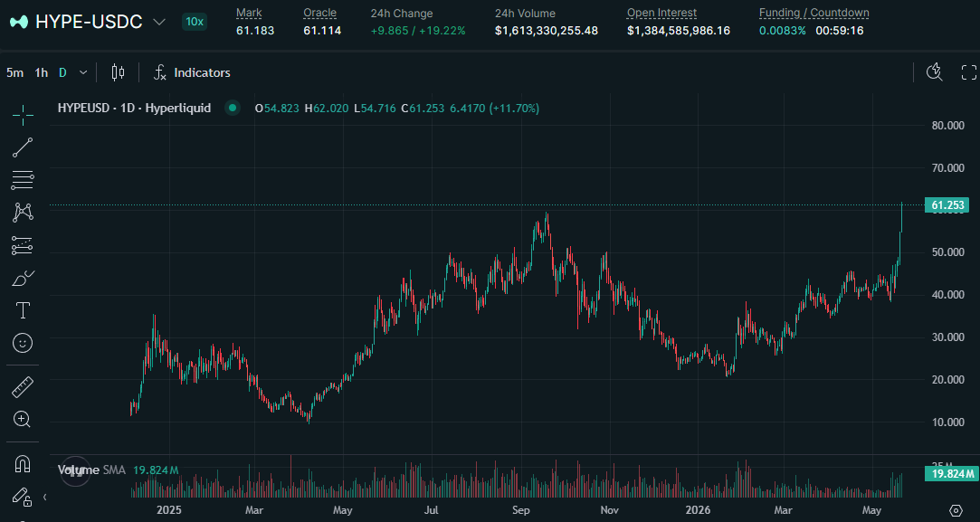The image size is (980, 522).
Task: Click the Sep date axis label
Action: point(520,510)
